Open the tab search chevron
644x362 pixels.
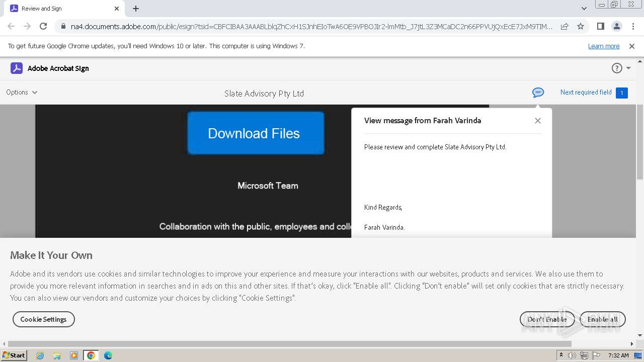(584, 9)
